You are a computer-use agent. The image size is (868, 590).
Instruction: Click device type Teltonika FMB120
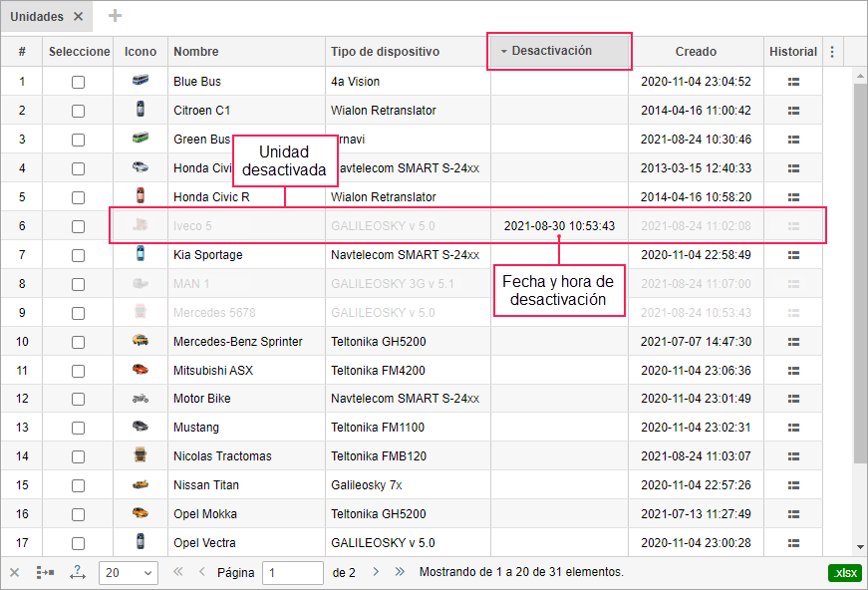pos(379,456)
